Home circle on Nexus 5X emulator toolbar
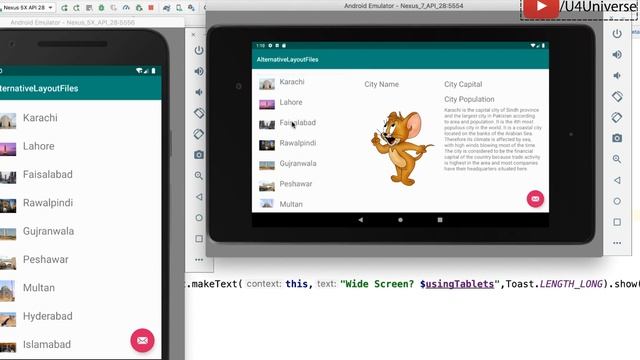 (x=199, y=218)
